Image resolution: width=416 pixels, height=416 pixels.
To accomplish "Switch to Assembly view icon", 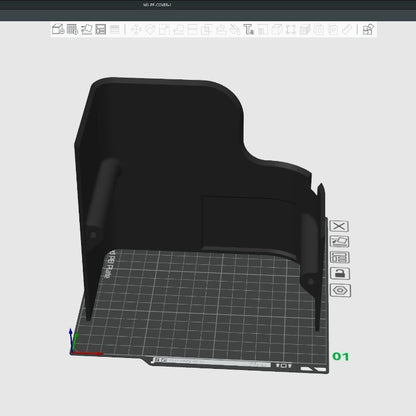I will 368,29.
